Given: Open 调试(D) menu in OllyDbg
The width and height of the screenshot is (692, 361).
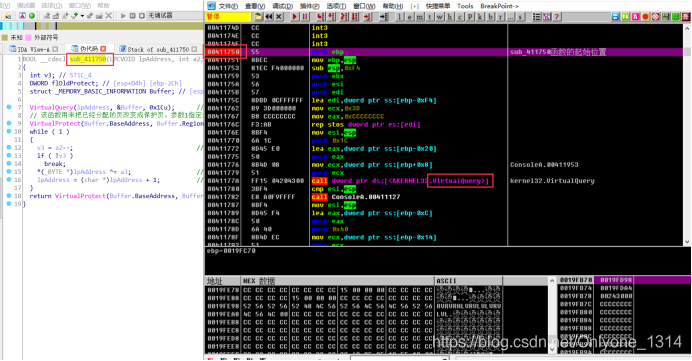Looking at the screenshot, I should 282,6.
